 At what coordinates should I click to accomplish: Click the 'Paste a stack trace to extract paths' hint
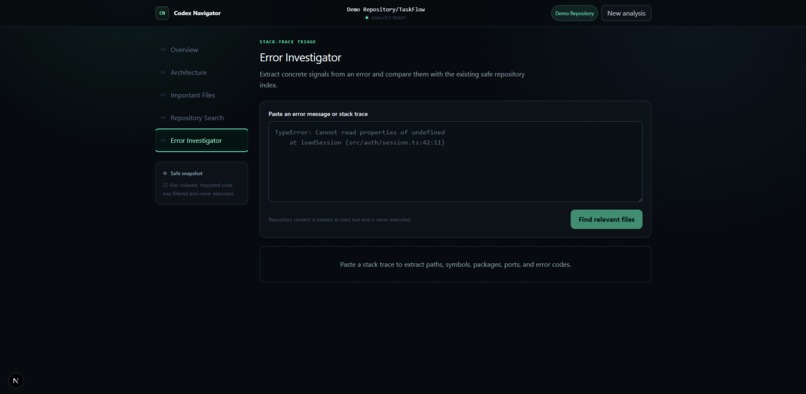[455, 264]
